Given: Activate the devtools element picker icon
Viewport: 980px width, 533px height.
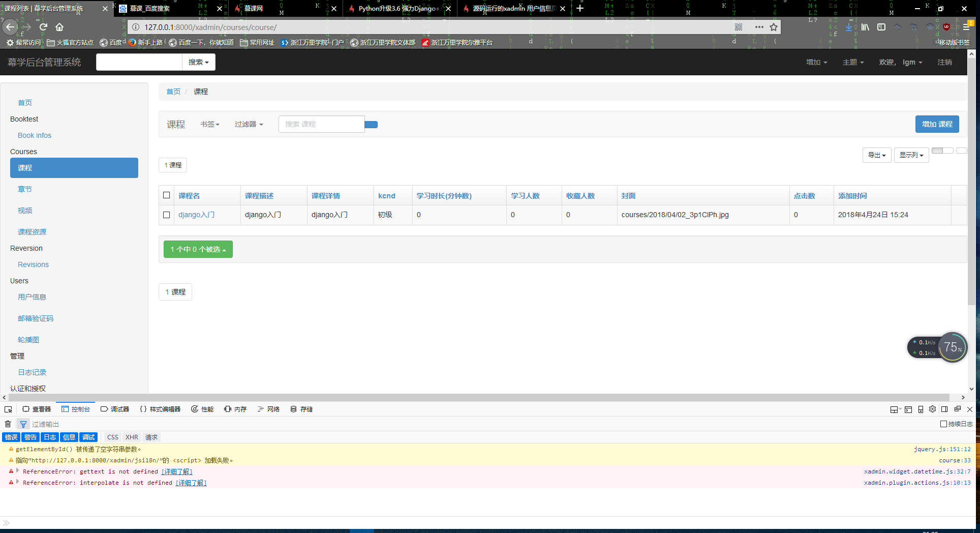Looking at the screenshot, I should click(8, 409).
